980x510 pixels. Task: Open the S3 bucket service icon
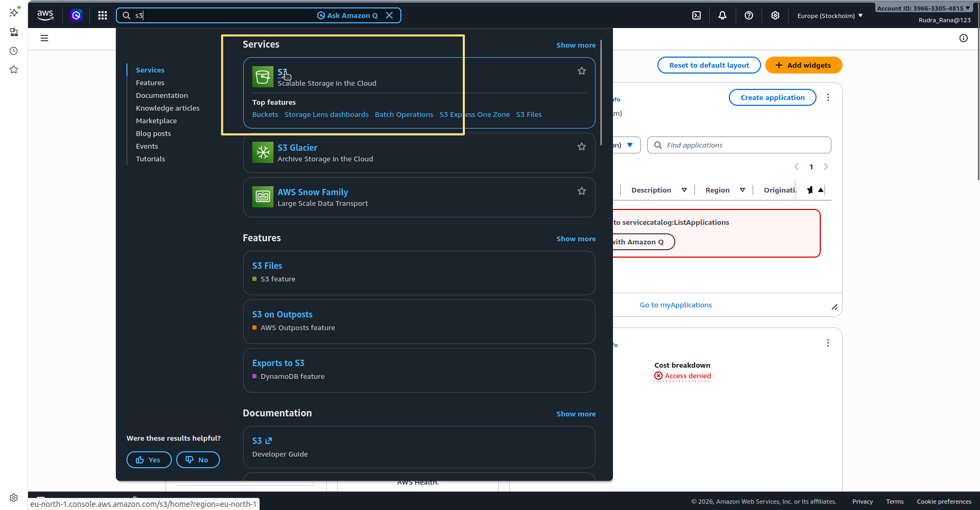click(263, 77)
